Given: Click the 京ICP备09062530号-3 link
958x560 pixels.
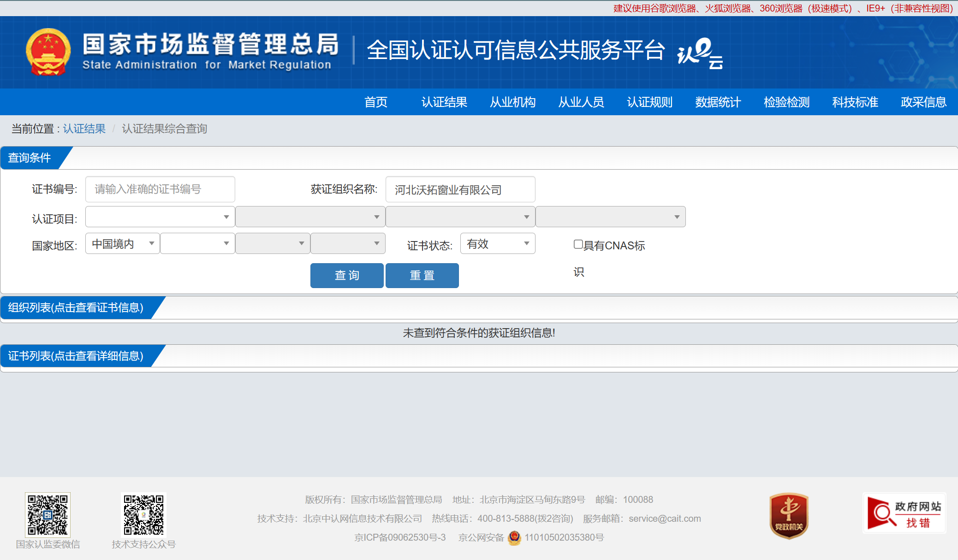Looking at the screenshot, I should (x=400, y=537).
